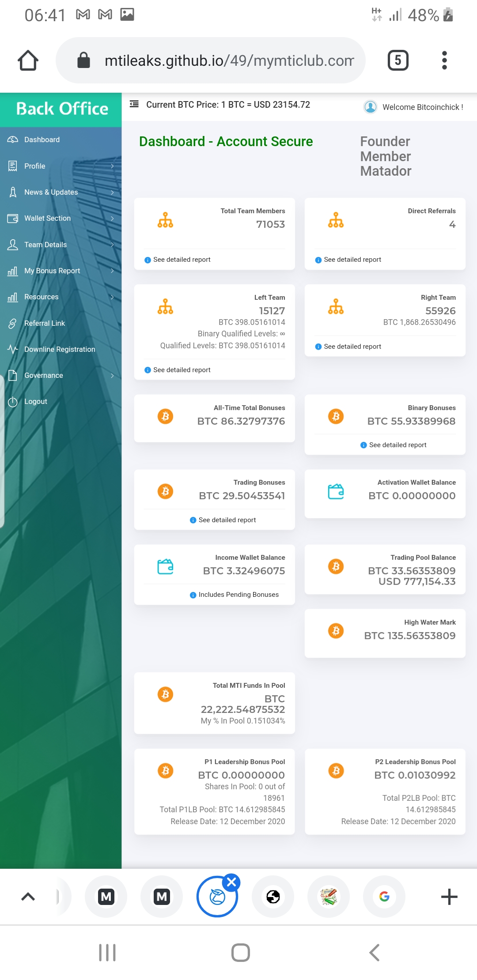Click the Total Team Members network icon
The width and height of the screenshot is (477, 980).
[x=165, y=220]
